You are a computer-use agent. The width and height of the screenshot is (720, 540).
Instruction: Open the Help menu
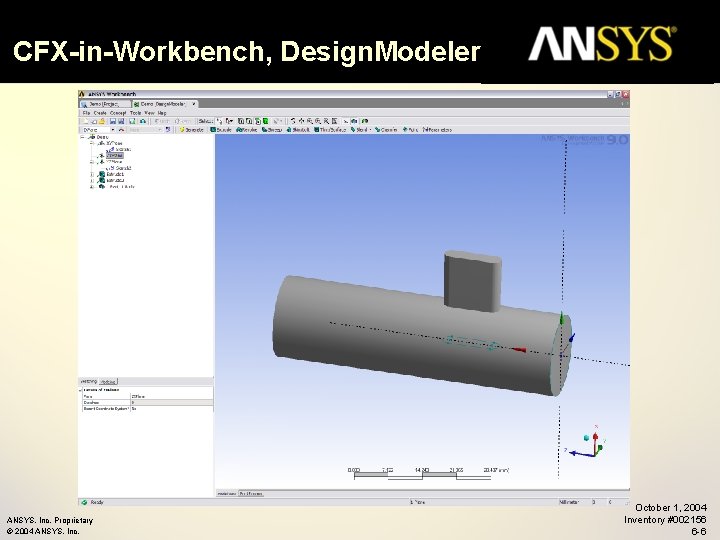coord(162,113)
